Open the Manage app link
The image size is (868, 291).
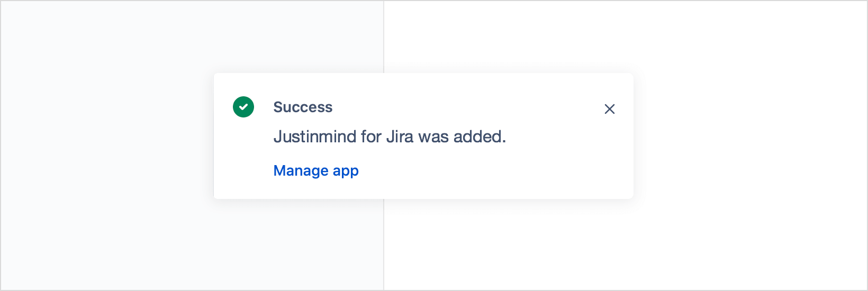pyautogui.click(x=316, y=171)
